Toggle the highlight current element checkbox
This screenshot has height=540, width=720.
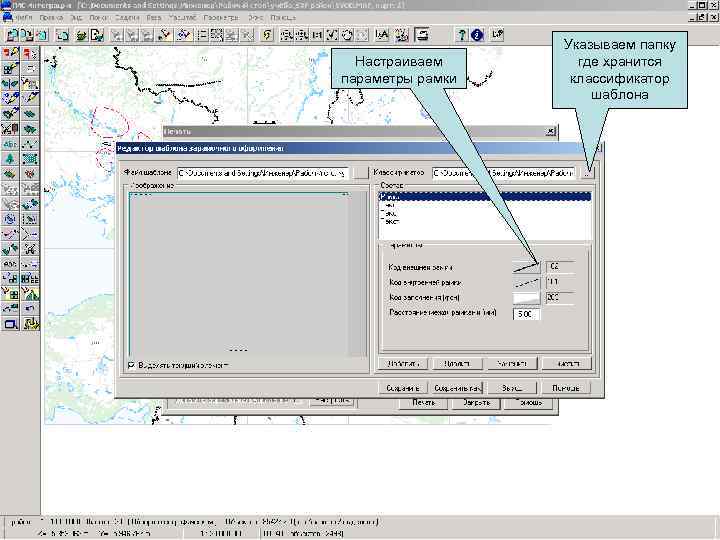(x=132, y=365)
